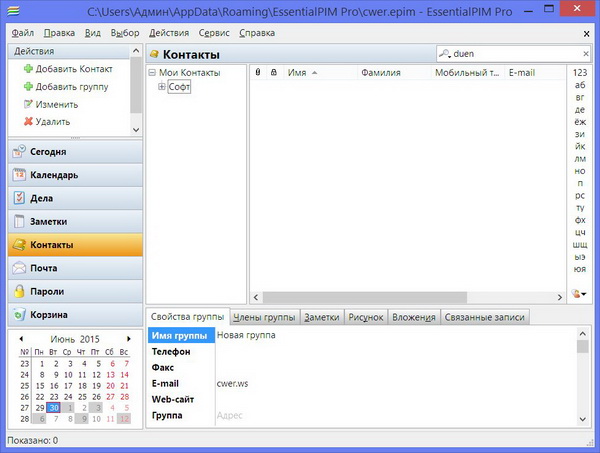Expand the Софт group tree node
The height and width of the screenshot is (453, 600).
click(162, 87)
